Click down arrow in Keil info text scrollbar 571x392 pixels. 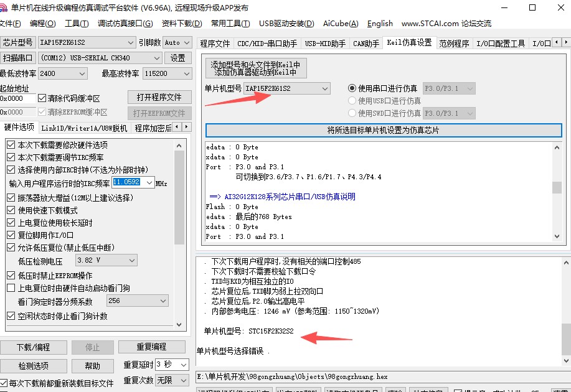[557, 236]
